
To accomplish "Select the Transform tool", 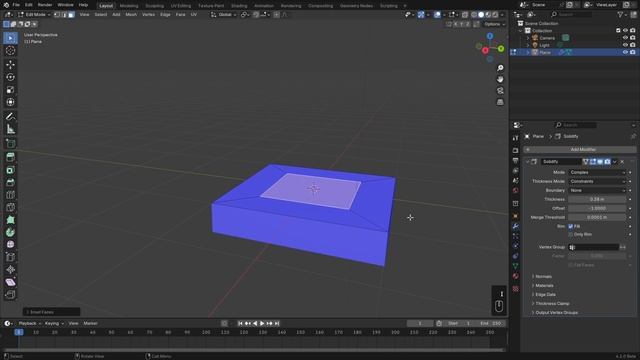I will (10, 102).
